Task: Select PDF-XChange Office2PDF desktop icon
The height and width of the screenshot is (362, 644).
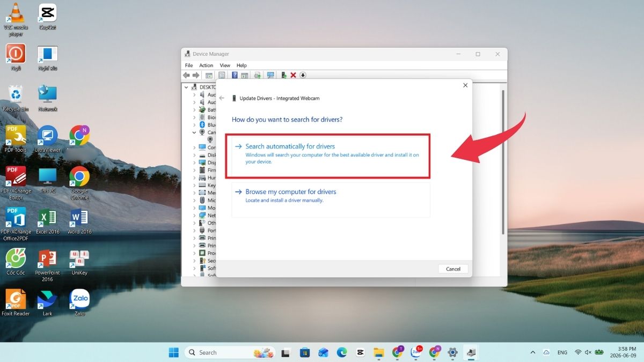Action: click(16, 224)
